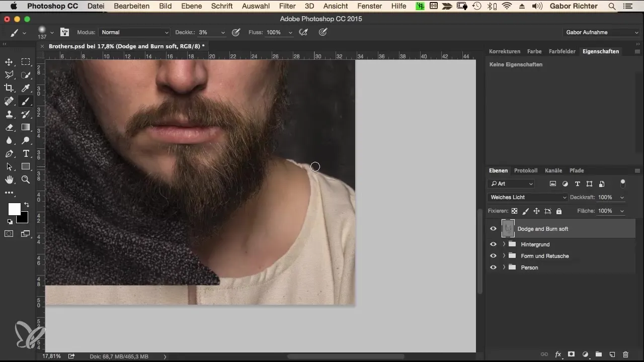Change the screen mode
Screen dimensions: 644x362
tap(26, 234)
